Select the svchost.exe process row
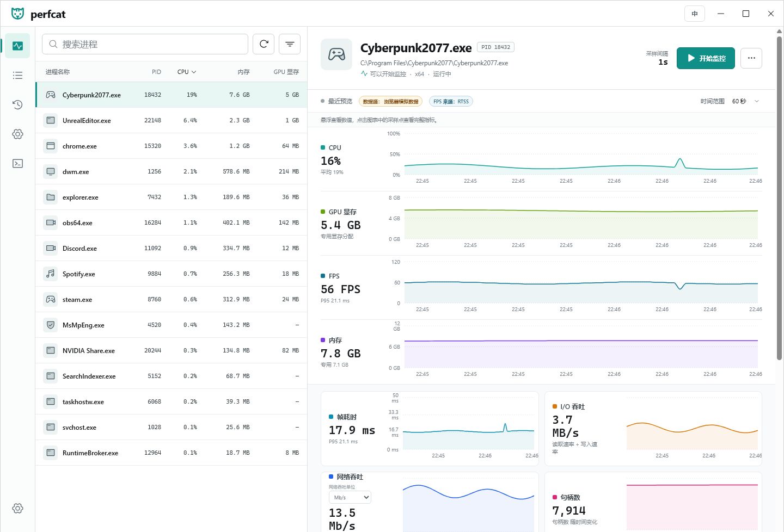The image size is (784, 532). click(x=171, y=427)
